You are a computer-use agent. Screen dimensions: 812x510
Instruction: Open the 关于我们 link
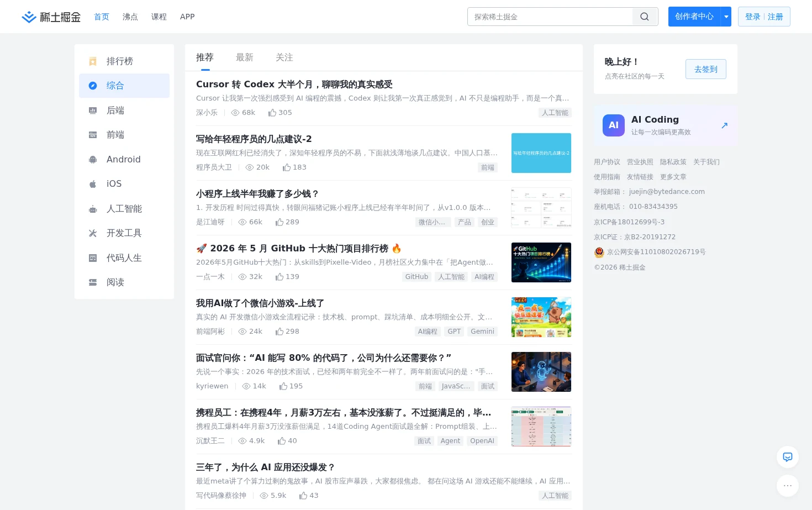(x=706, y=162)
